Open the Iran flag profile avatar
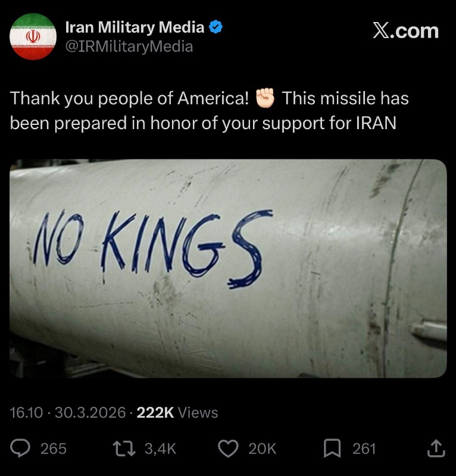This screenshot has width=456, height=476. 33,37
